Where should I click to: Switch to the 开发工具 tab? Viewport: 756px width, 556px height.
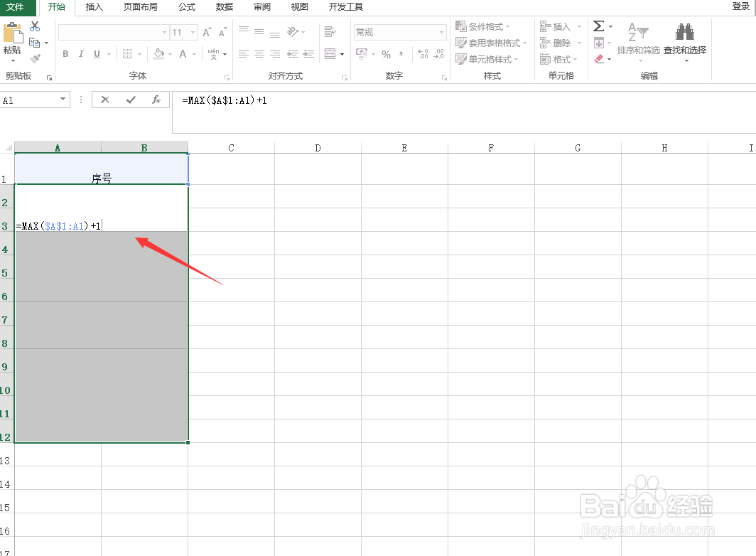click(x=346, y=7)
